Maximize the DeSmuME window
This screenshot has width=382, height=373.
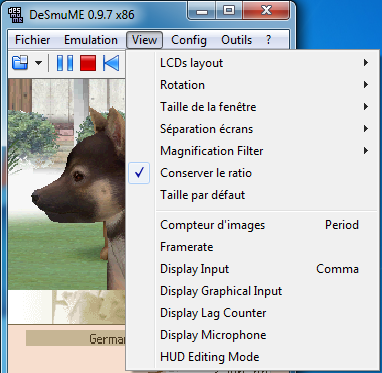(x=229, y=11)
